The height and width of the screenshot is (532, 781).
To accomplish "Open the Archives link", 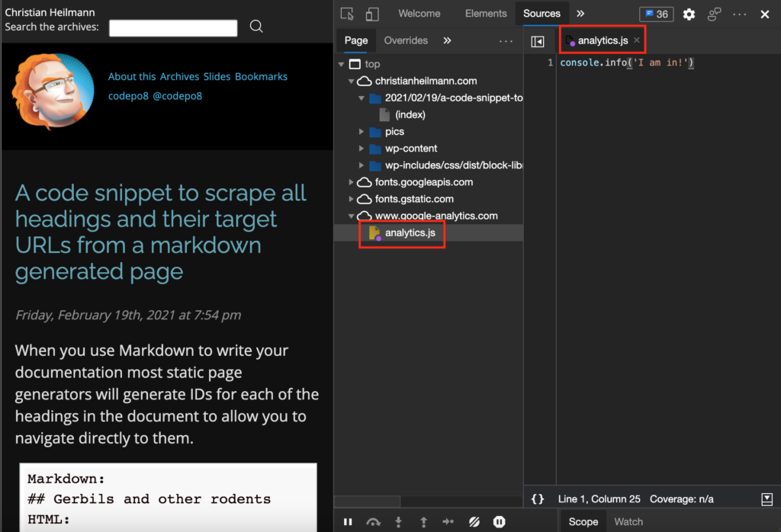I will tap(179, 76).
